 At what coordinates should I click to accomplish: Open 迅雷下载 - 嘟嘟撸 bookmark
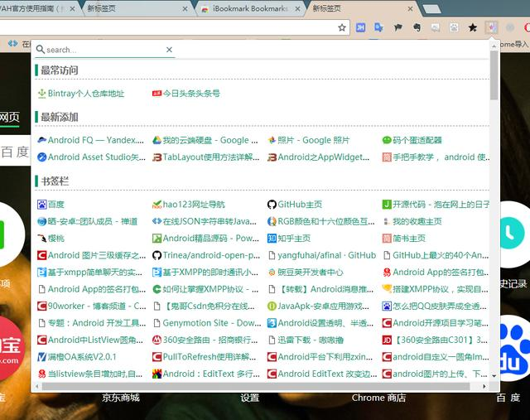306,340
